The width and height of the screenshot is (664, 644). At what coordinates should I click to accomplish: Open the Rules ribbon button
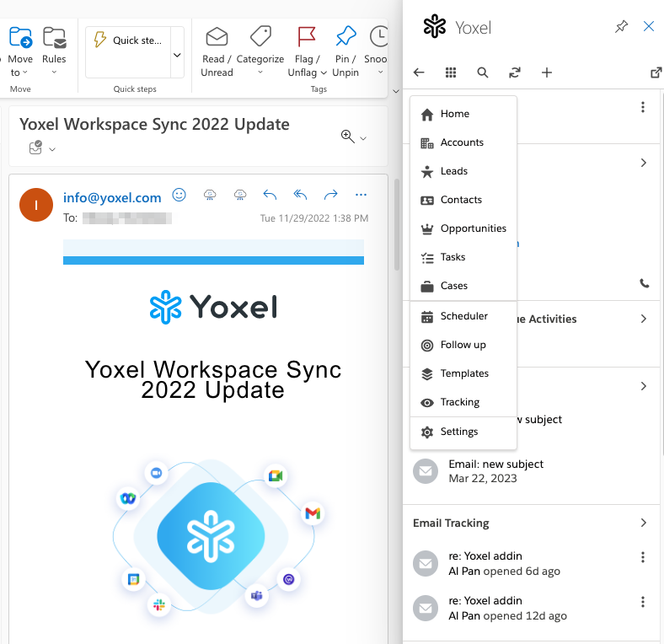click(x=54, y=50)
